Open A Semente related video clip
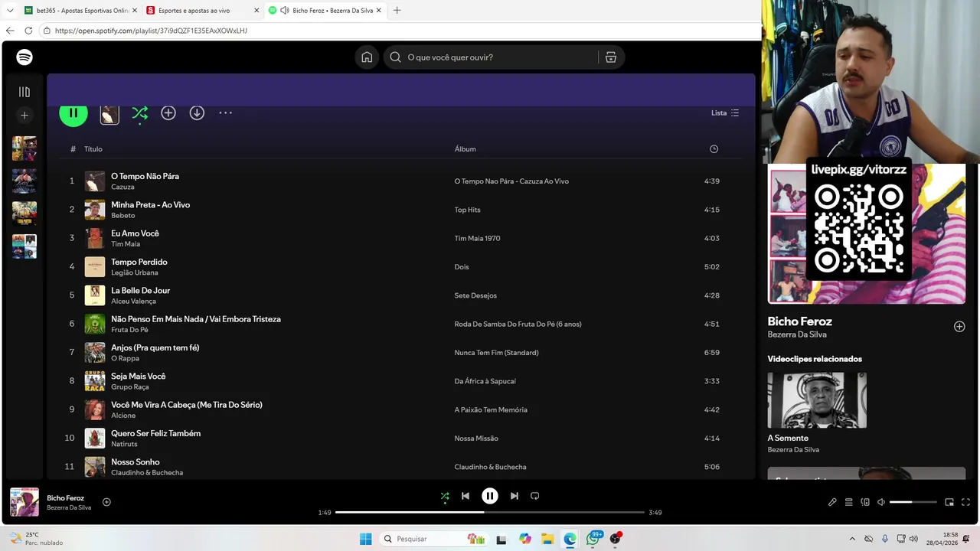 [817, 400]
